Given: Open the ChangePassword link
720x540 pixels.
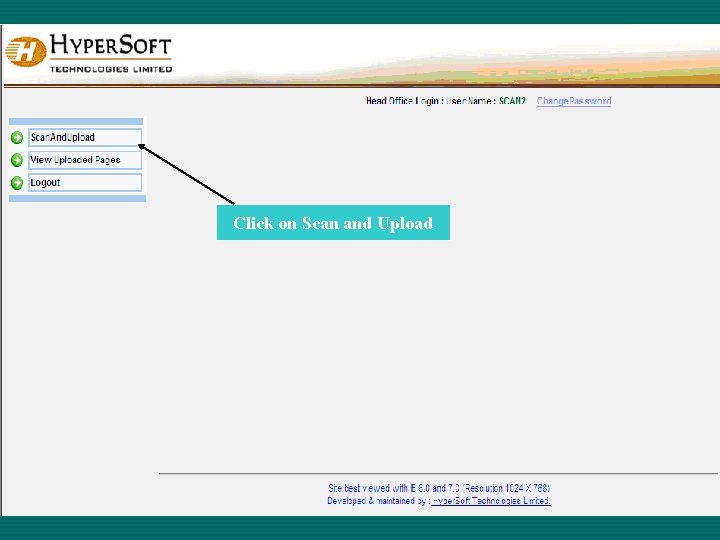Looking at the screenshot, I should tap(574, 101).
